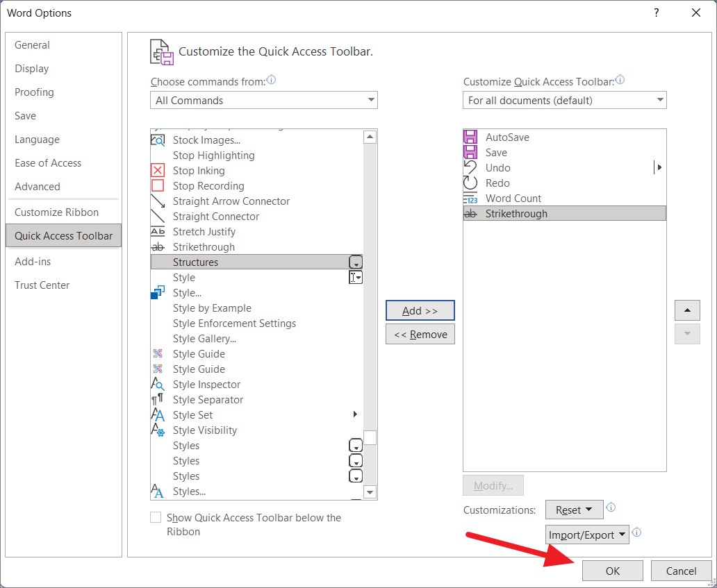717x588 pixels.
Task: Click the Word Count icon
Action: pyautogui.click(x=470, y=199)
